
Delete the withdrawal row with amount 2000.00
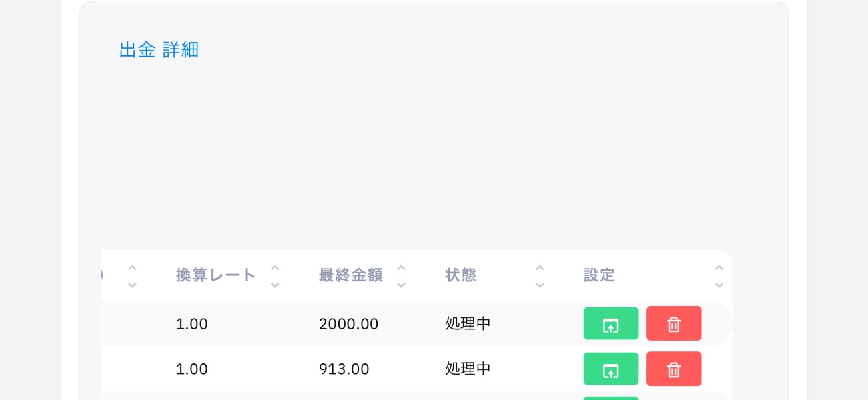point(673,324)
